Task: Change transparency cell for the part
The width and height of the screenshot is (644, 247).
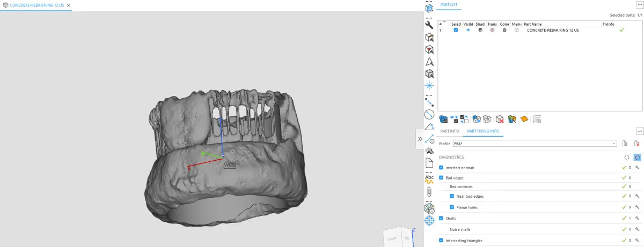Action: [492, 30]
